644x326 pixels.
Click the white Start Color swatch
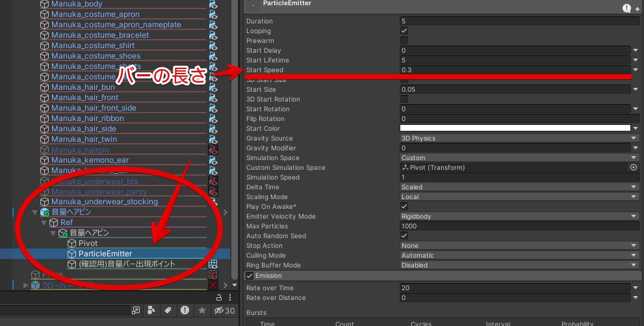point(515,128)
